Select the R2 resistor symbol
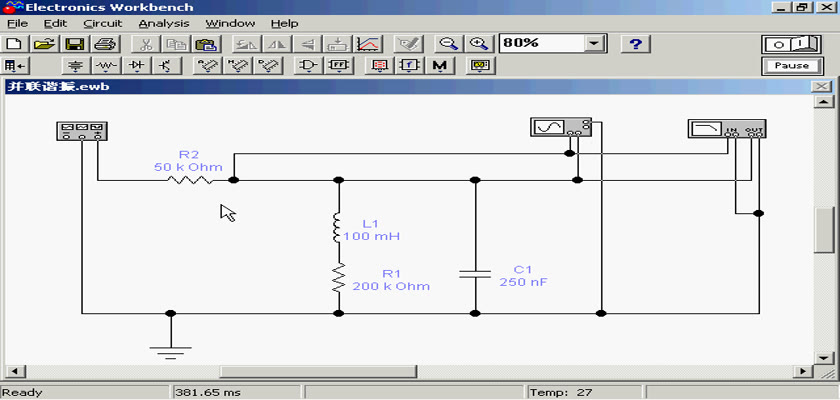This screenshot has width=840, height=400. [x=190, y=180]
